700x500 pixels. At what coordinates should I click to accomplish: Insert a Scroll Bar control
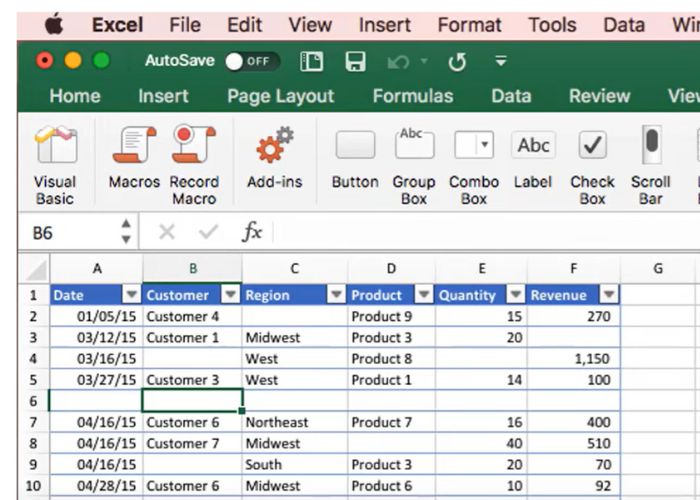click(651, 144)
